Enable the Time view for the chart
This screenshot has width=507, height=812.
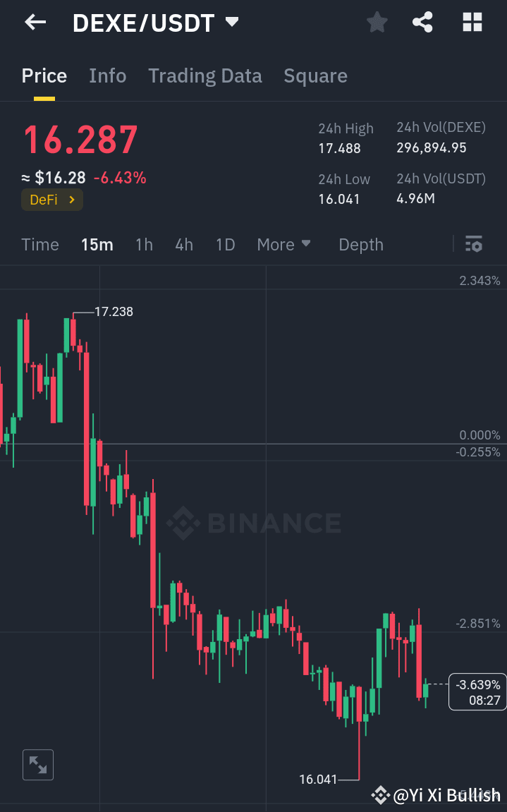tap(39, 244)
